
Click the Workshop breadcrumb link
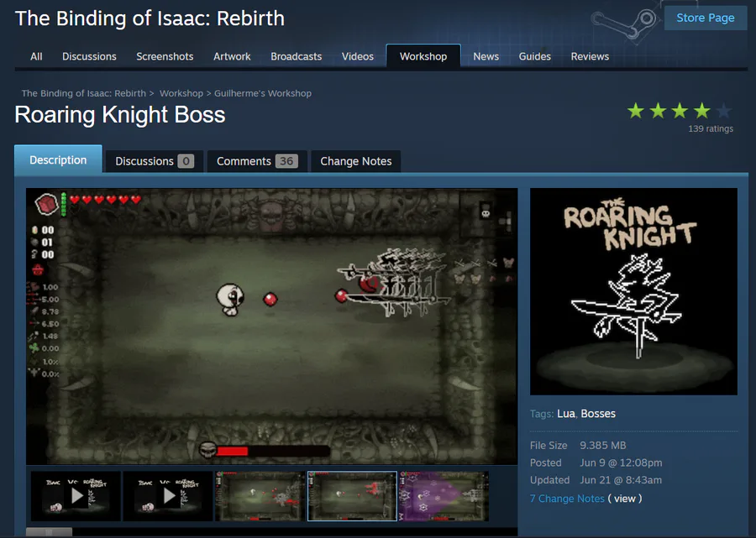[181, 93]
